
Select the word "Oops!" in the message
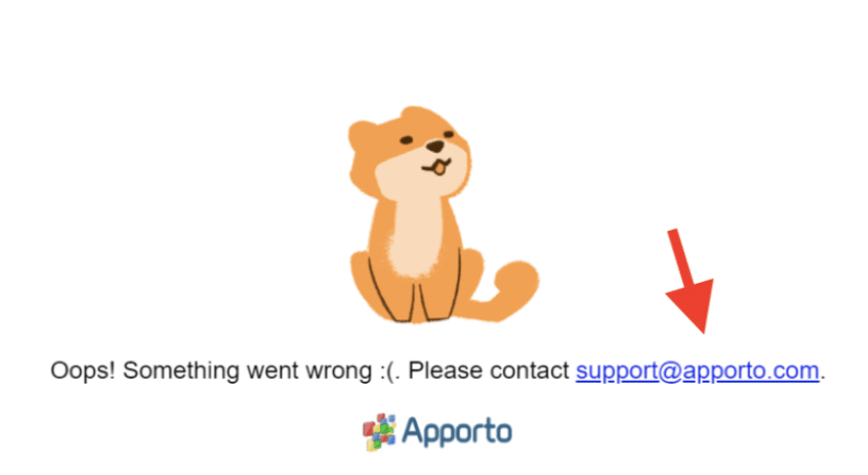tap(83, 371)
